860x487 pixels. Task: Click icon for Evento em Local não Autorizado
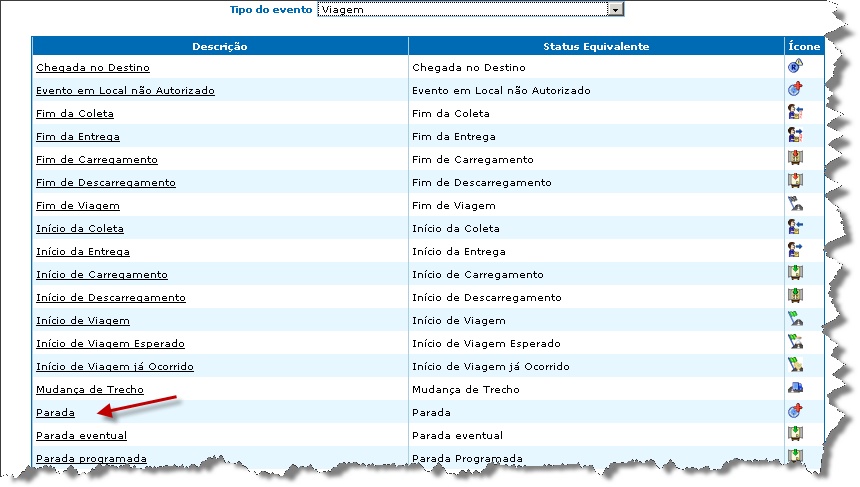pos(795,89)
